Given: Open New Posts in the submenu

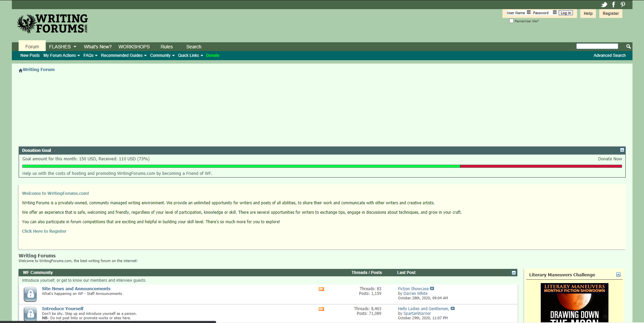Looking at the screenshot, I should [30, 55].
